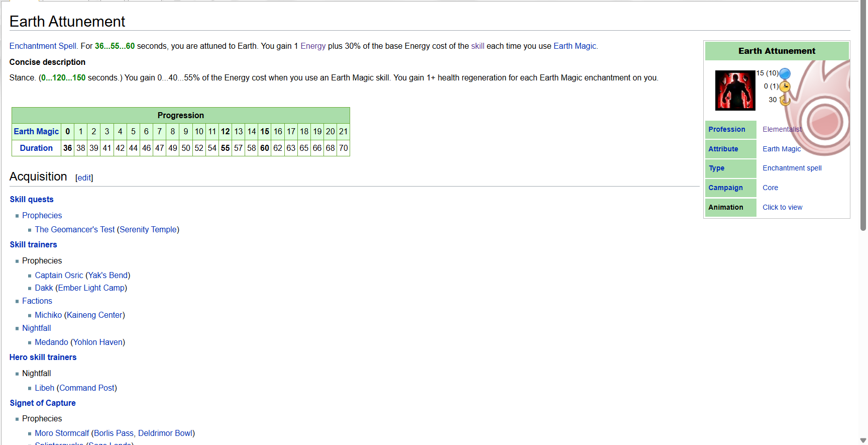The image size is (868, 445).
Task: Open The Geomancer's Test quest link
Action: click(x=75, y=229)
